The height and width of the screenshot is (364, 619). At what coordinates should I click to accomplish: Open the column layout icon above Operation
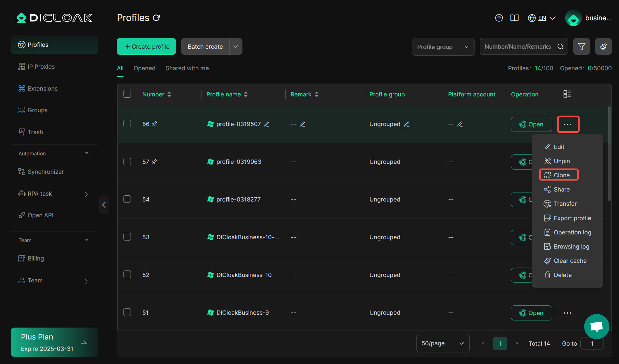tap(567, 94)
